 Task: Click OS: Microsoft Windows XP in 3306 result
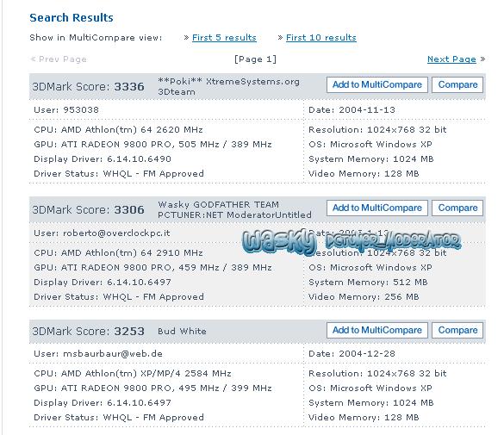click(370, 268)
